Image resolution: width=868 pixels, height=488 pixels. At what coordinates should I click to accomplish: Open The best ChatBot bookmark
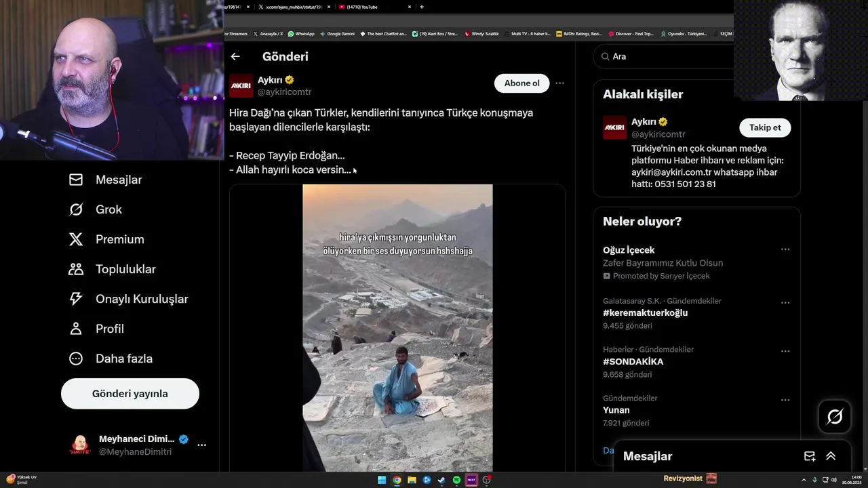(384, 33)
